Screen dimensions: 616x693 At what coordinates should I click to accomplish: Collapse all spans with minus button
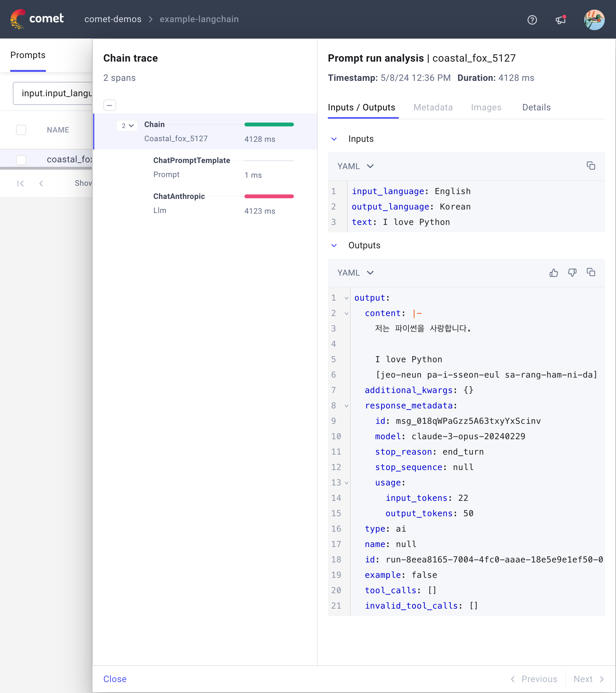[x=109, y=105]
